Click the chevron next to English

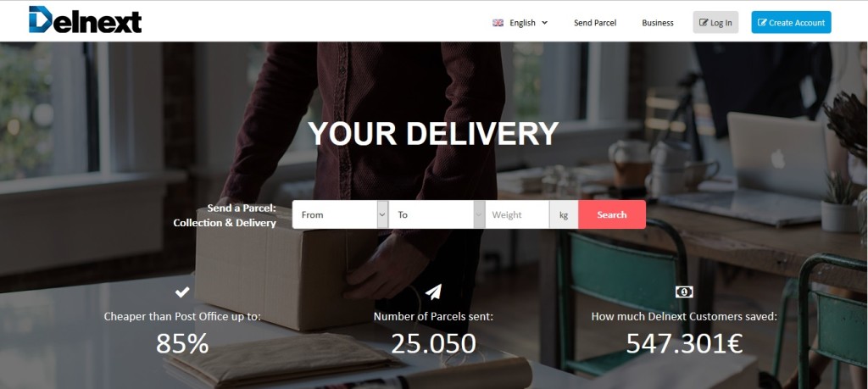(x=544, y=23)
